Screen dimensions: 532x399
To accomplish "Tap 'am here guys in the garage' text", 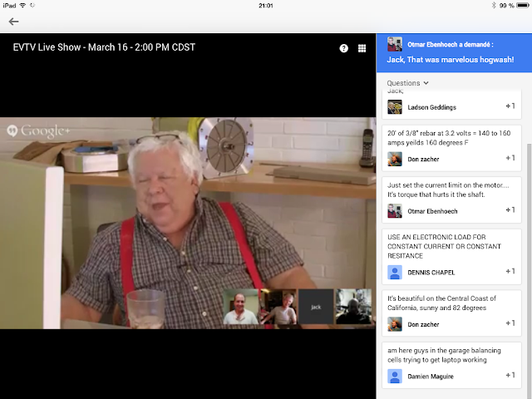I will [444, 355].
